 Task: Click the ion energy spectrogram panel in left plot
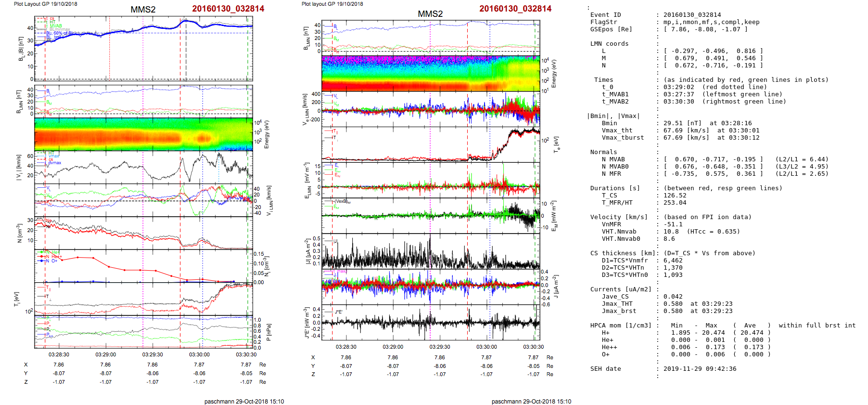143,134
